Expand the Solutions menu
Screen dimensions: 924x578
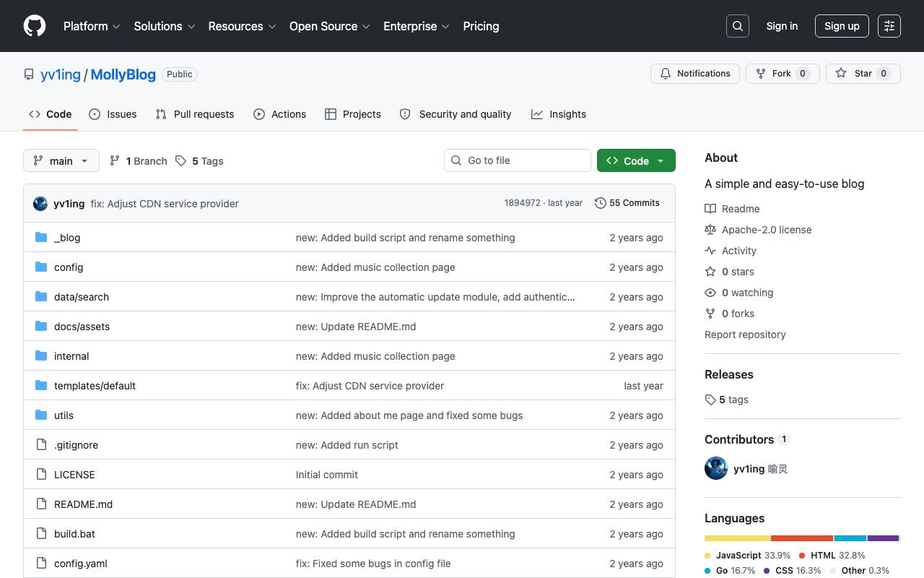[x=165, y=26]
